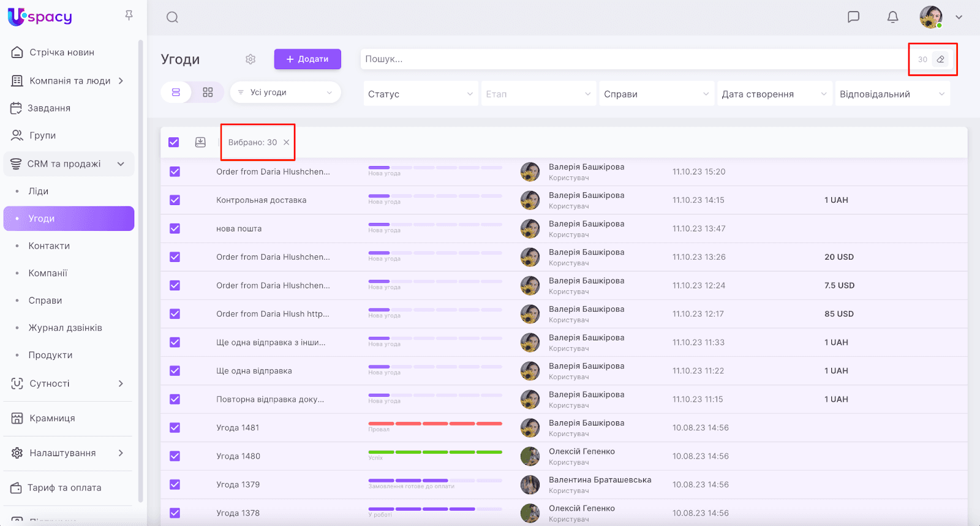This screenshot has height=526, width=980.
Task: Click the eraser clear-filters icon
Action: (940, 59)
